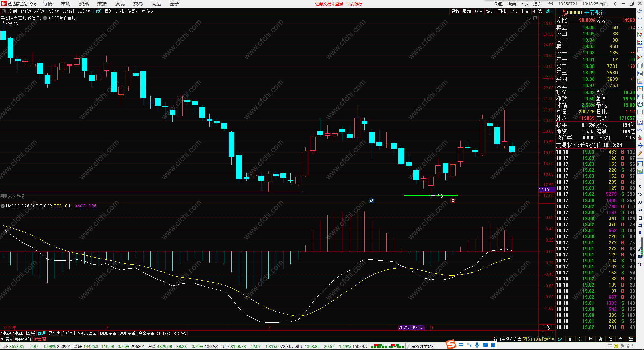This screenshot has width=644, height=350.
Task: Open the 交易 menu
Action: 138,4
